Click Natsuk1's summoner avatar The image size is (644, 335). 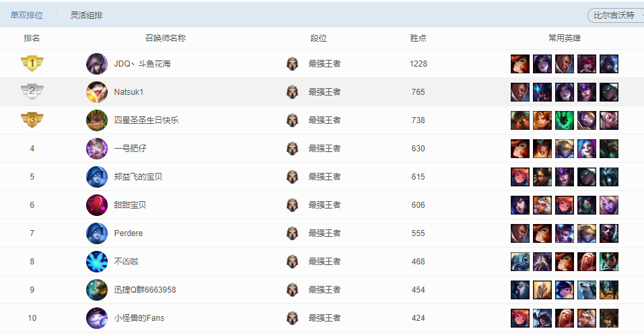97,92
